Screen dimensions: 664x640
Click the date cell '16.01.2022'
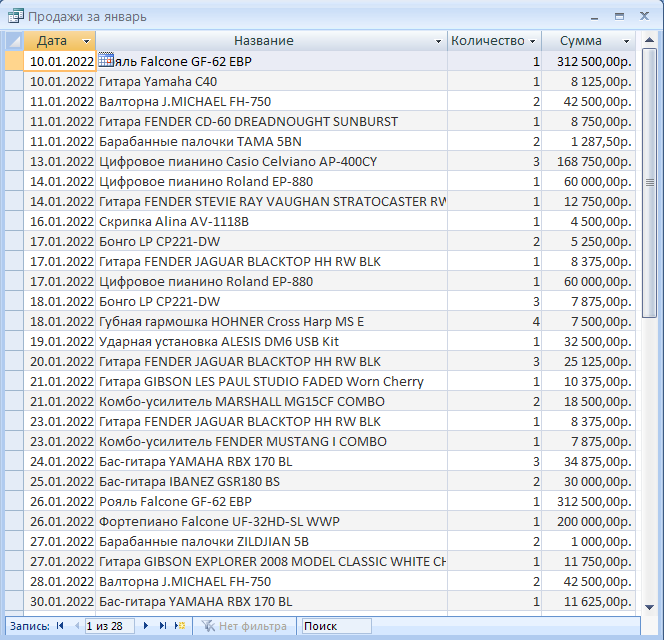tap(60, 222)
